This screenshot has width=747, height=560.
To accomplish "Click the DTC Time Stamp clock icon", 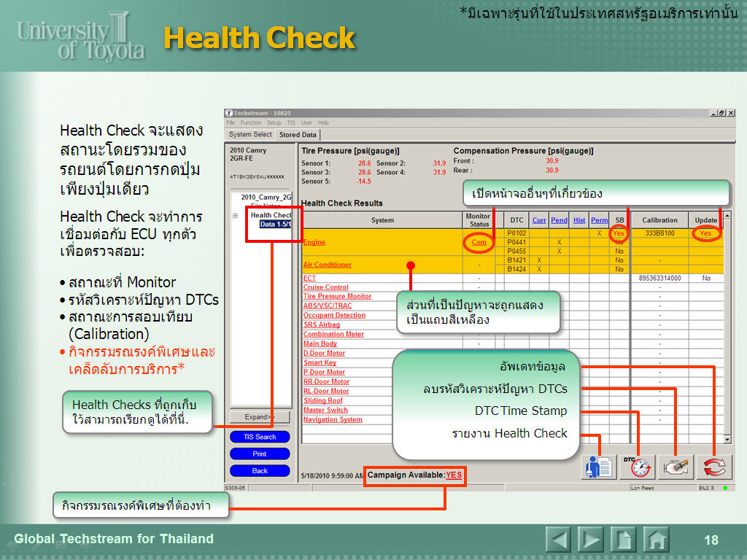I will [x=638, y=467].
